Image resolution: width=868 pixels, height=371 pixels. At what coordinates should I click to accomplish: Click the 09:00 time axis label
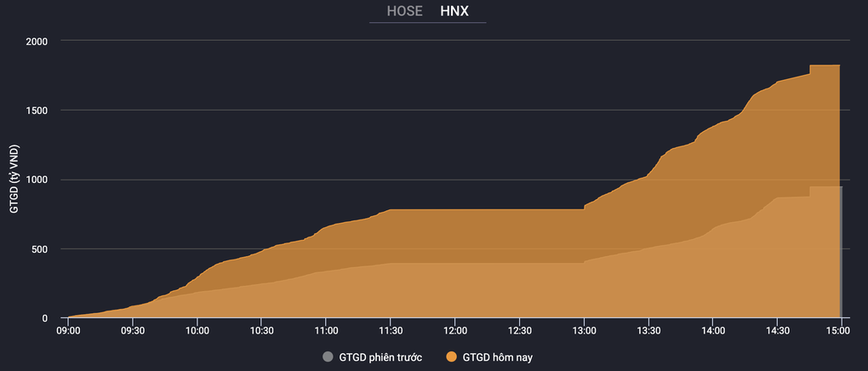pyautogui.click(x=68, y=332)
